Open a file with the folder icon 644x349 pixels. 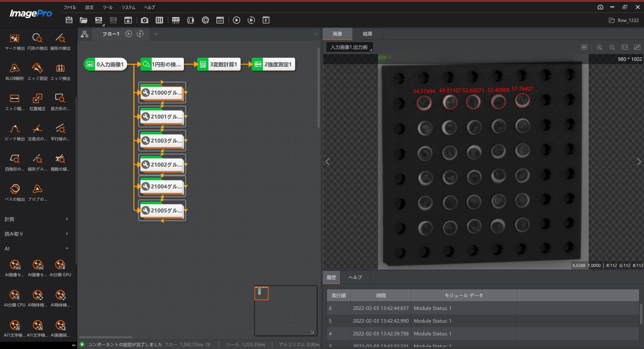[x=84, y=20]
